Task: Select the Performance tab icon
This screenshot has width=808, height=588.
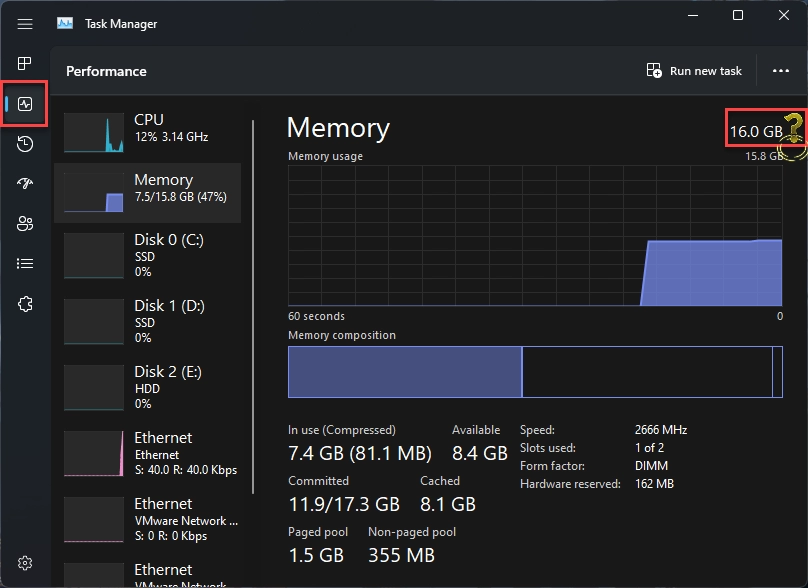Action: [23, 103]
